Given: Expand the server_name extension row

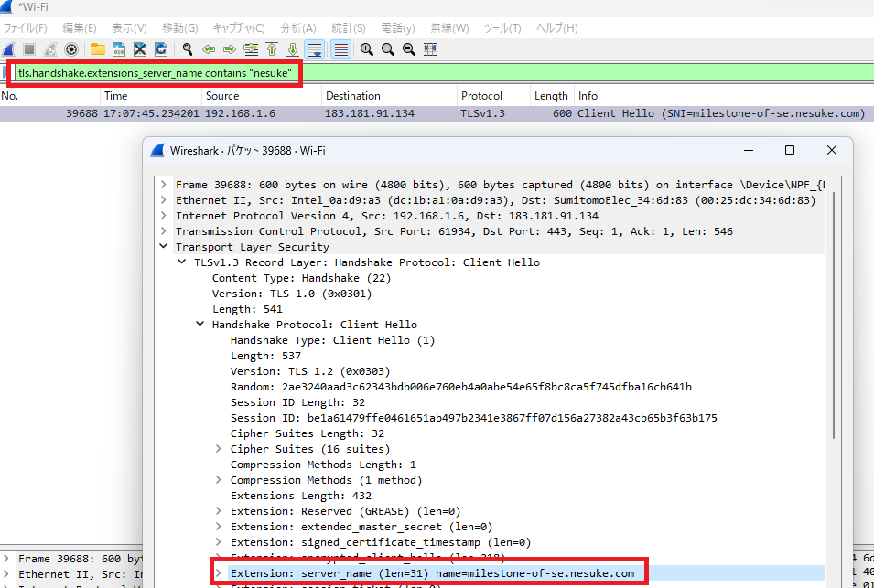Looking at the screenshot, I should coord(218,573).
